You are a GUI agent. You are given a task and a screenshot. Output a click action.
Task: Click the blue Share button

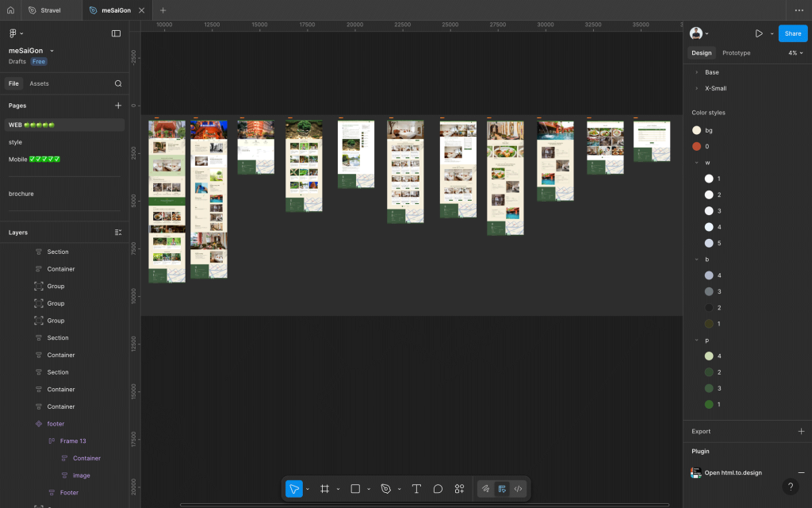coord(792,33)
